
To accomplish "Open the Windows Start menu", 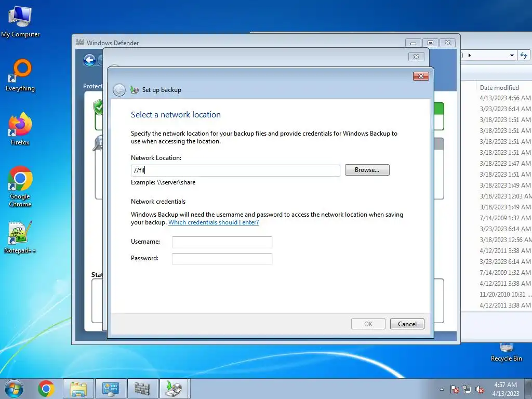I will (x=14, y=389).
